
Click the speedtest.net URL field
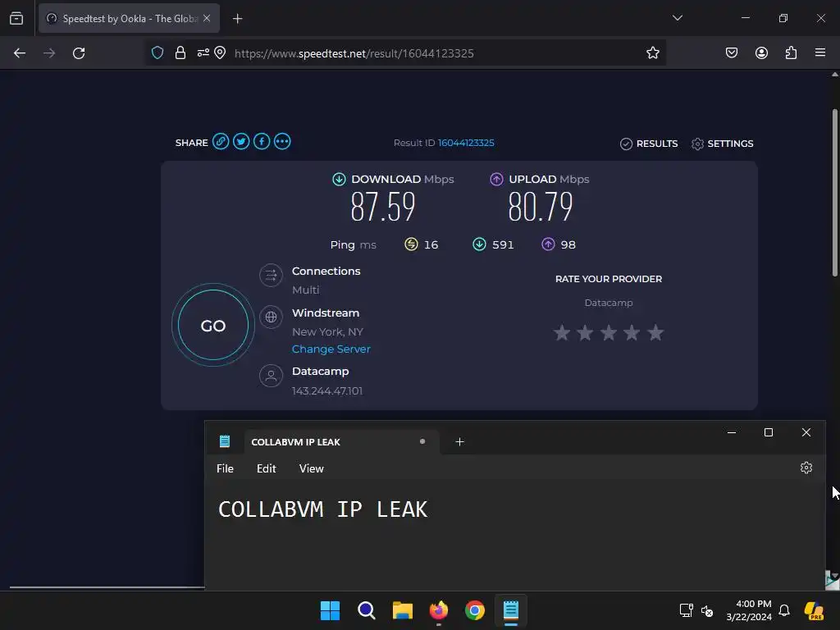[354, 53]
